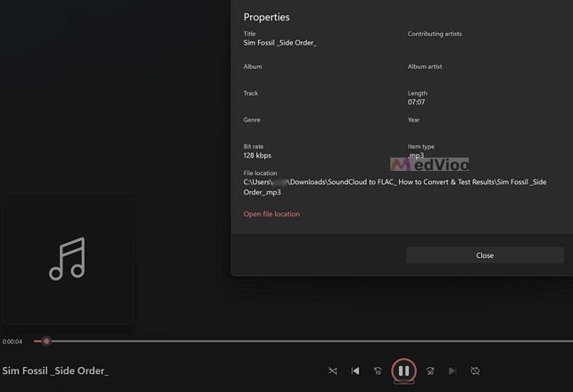Click the 'Year' label

[414, 120]
